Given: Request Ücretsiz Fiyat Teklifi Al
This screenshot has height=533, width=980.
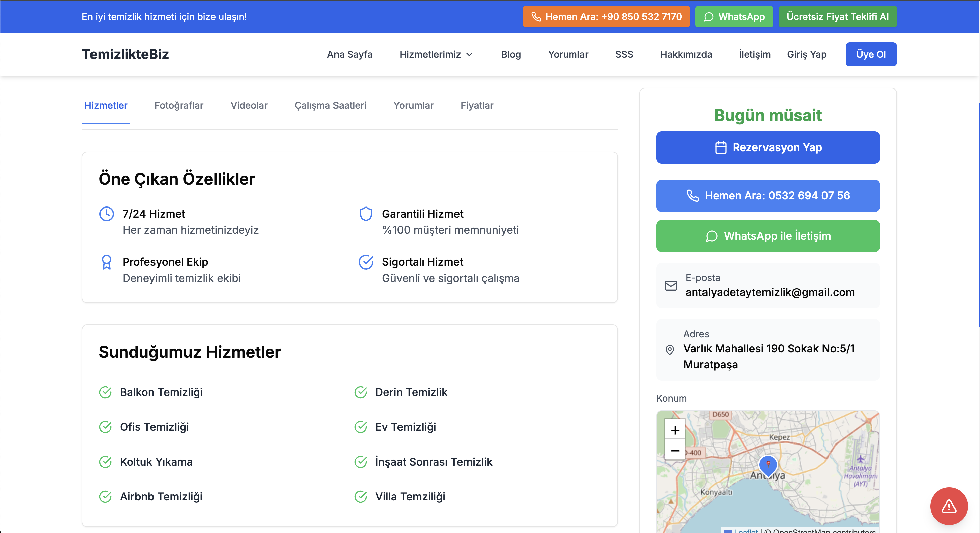Looking at the screenshot, I should coord(837,17).
